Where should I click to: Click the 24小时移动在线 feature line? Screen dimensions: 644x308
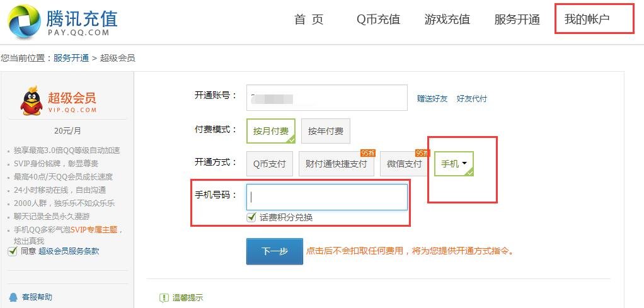coord(60,190)
